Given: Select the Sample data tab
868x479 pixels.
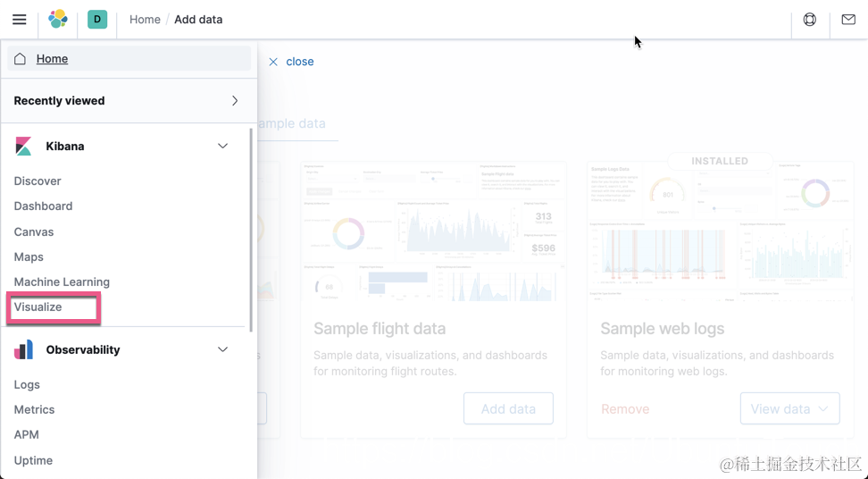Looking at the screenshot, I should [292, 123].
